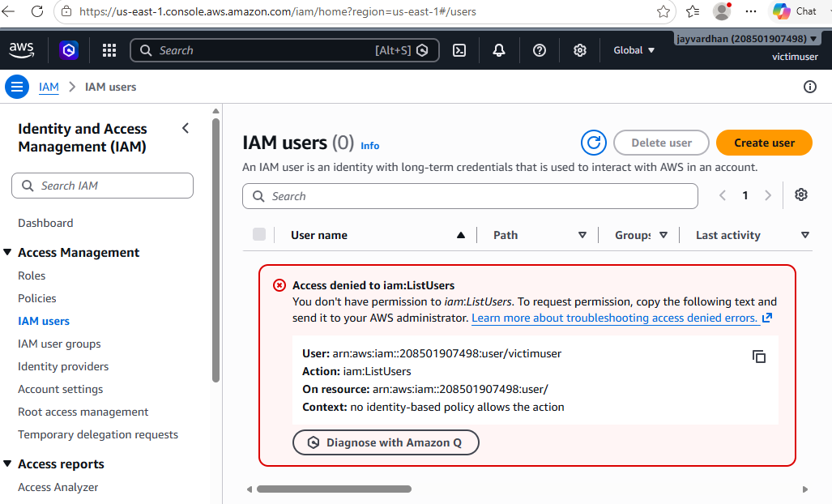832x504 pixels.
Task: Go to the next page of users
Action: pos(768,195)
